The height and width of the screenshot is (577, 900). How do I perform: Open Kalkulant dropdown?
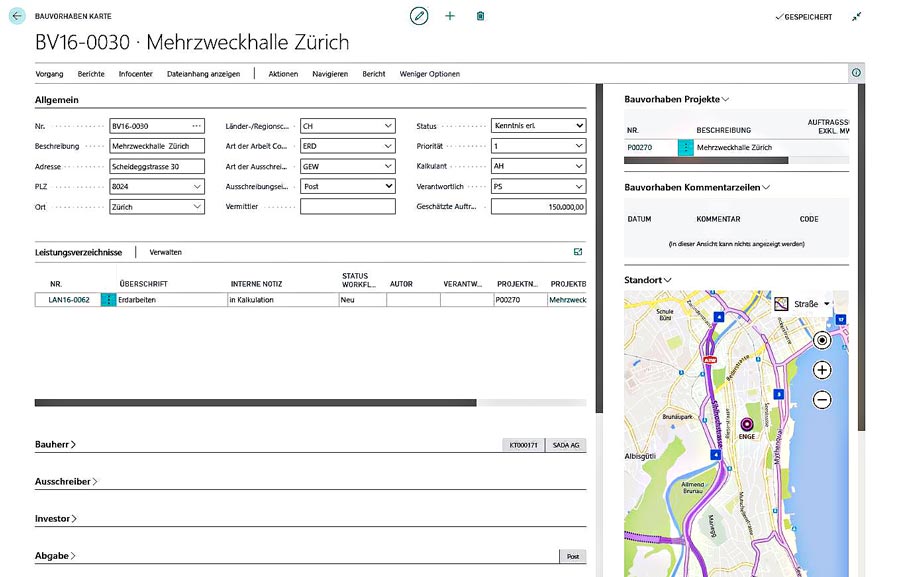click(x=579, y=166)
